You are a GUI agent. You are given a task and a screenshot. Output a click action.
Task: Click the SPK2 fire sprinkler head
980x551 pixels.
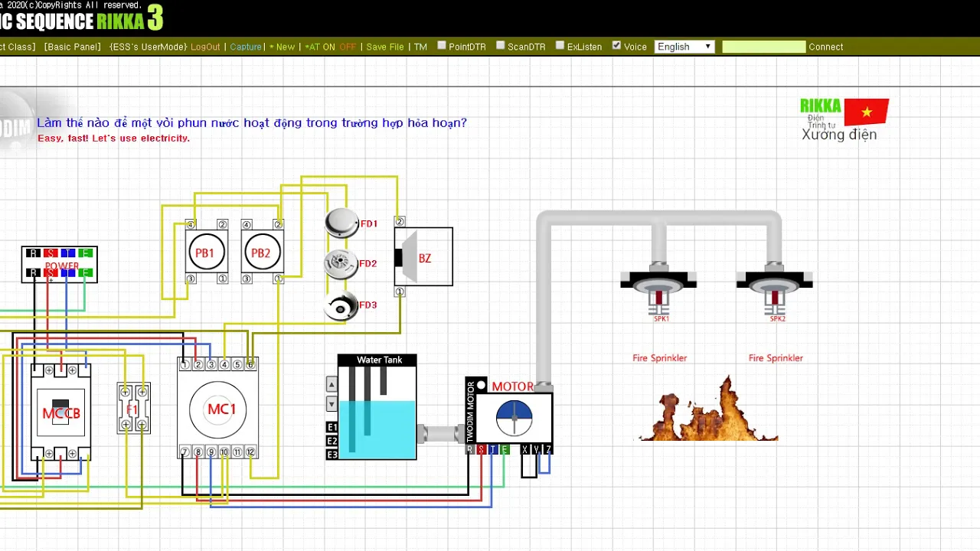775,292
